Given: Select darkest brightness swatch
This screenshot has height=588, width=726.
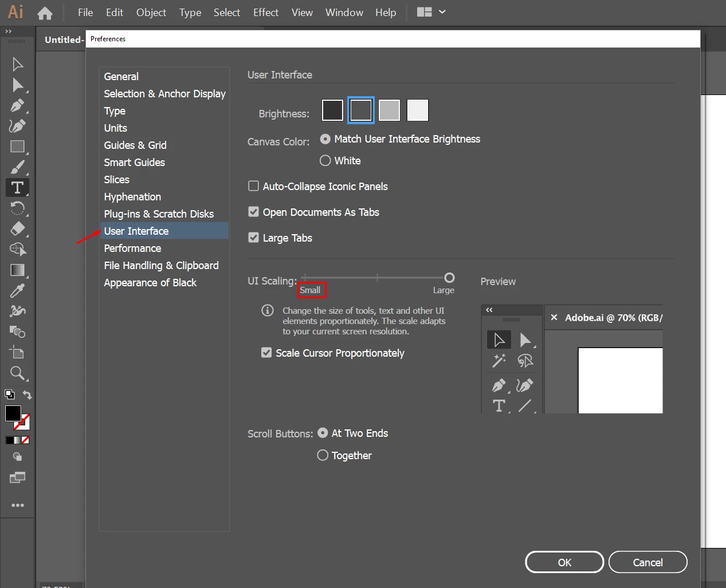Looking at the screenshot, I should (x=332, y=110).
